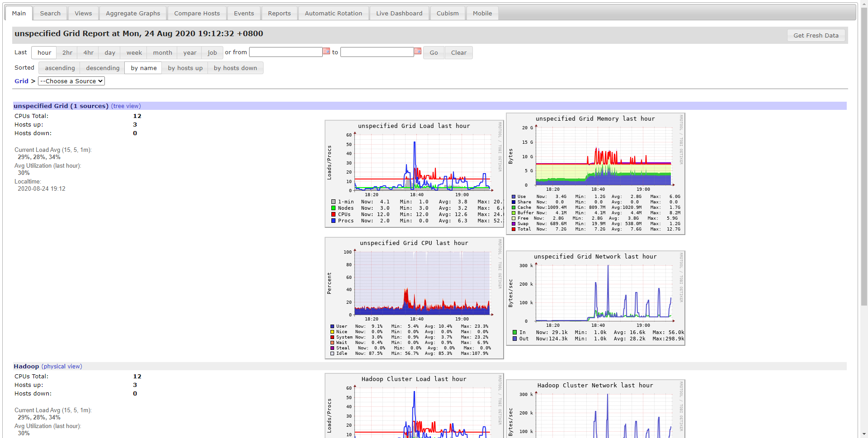
Task: Sort by hosts up
Action: coord(185,68)
